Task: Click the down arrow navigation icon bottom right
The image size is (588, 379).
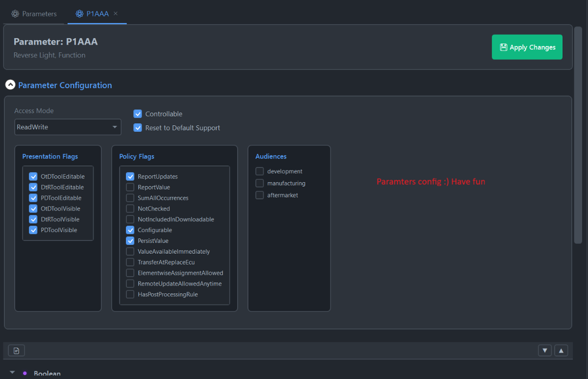Action: point(544,350)
